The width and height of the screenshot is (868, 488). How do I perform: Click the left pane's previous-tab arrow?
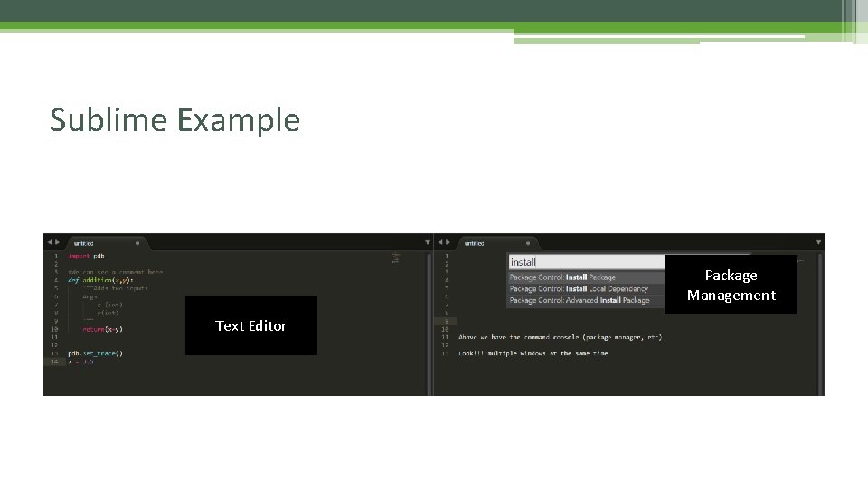click(49, 242)
